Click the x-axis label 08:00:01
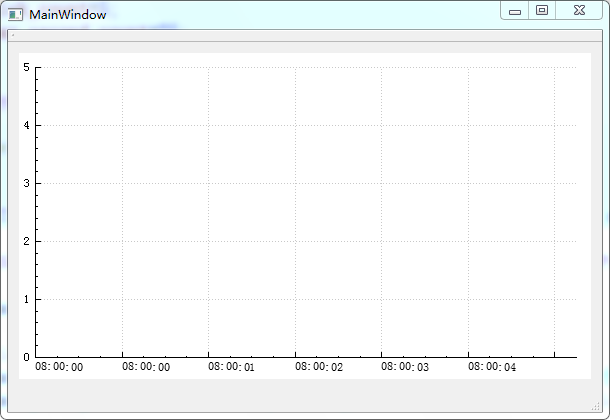 pyautogui.click(x=231, y=367)
